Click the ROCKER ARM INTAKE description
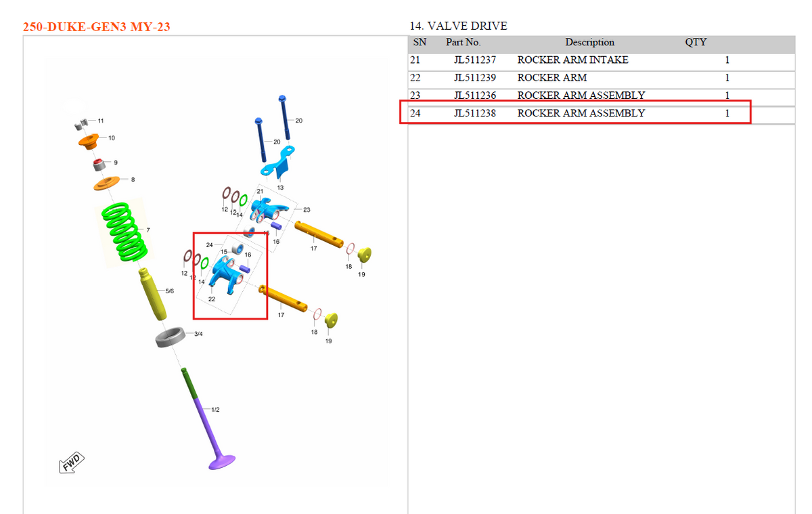Screen dimensions: 812x514 pos(572,60)
